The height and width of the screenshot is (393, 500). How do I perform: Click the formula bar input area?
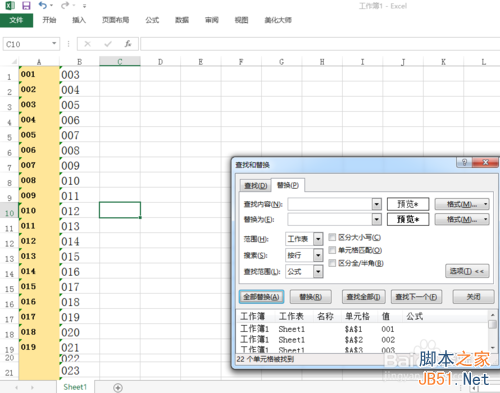[x=320, y=44]
